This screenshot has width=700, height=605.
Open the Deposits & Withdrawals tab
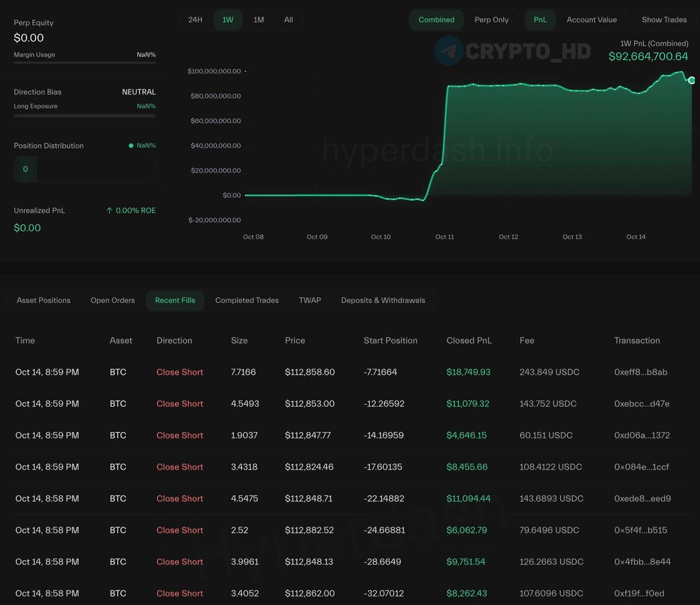tap(383, 300)
